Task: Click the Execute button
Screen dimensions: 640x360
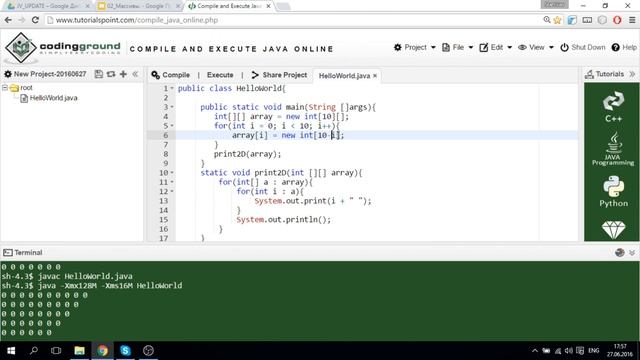Action: tap(220, 75)
